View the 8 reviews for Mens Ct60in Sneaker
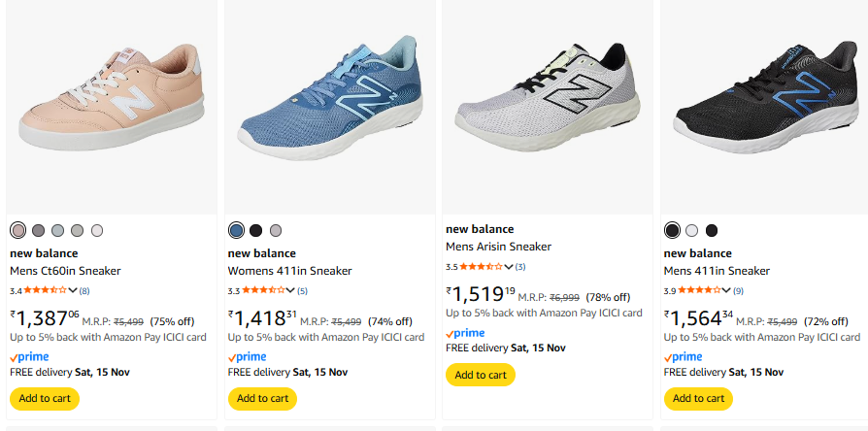Image resolution: width=868 pixels, height=431 pixels. (84, 290)
